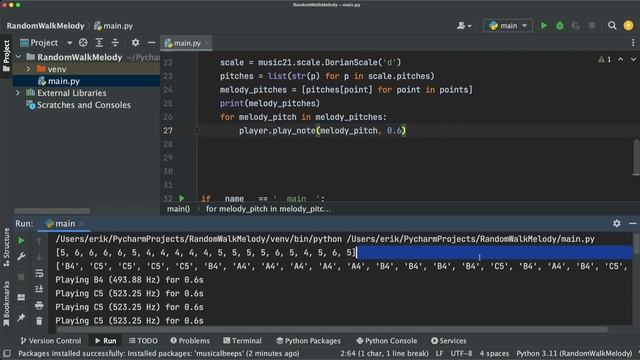
Task: Toggle Project side tool window button
Action: click(x=6, y=55)
